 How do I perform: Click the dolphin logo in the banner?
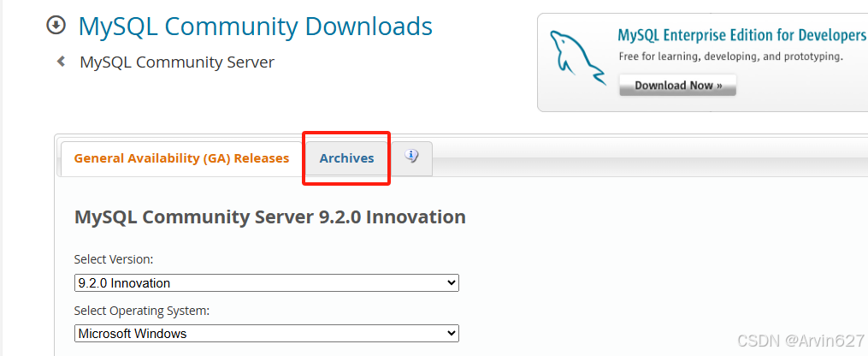[577, 57]
